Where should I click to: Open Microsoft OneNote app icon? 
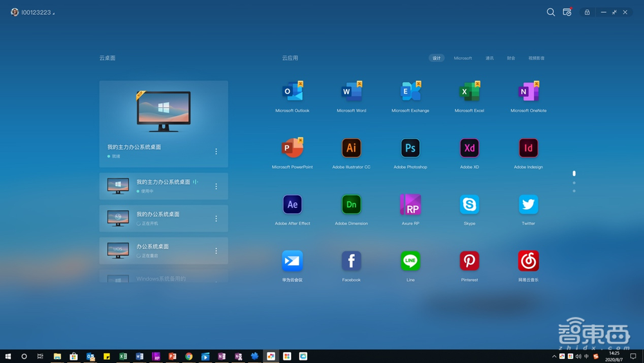point(528,92)
